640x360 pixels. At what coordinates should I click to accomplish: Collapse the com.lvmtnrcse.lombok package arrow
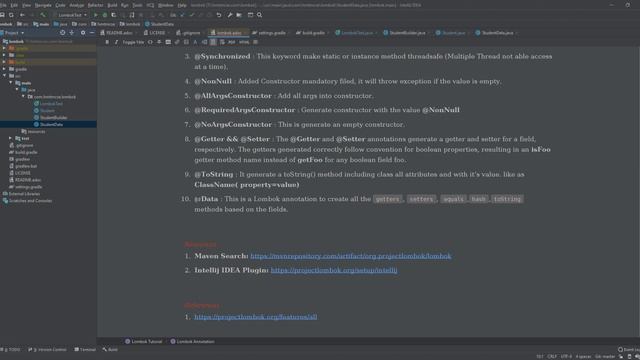(x=23, y=96)
